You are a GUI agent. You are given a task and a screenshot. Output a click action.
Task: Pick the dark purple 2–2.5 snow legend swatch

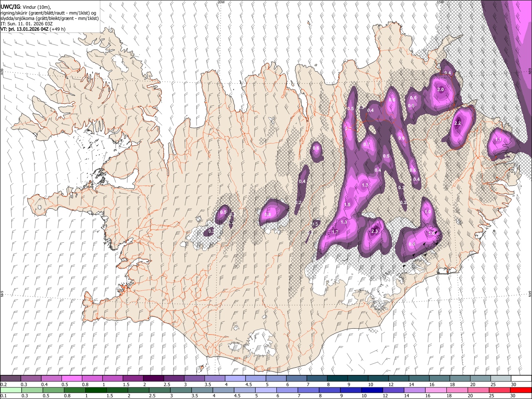(153, 379)
